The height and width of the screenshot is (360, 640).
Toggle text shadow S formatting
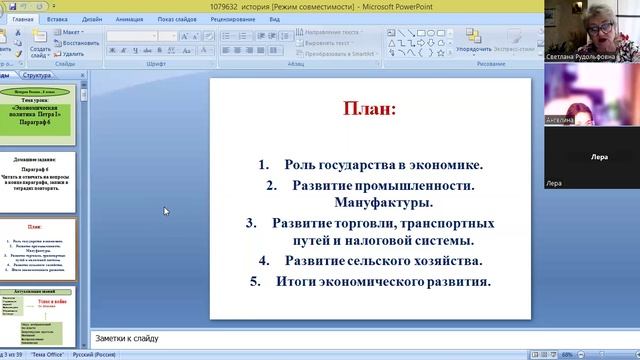tap(160, 51)
